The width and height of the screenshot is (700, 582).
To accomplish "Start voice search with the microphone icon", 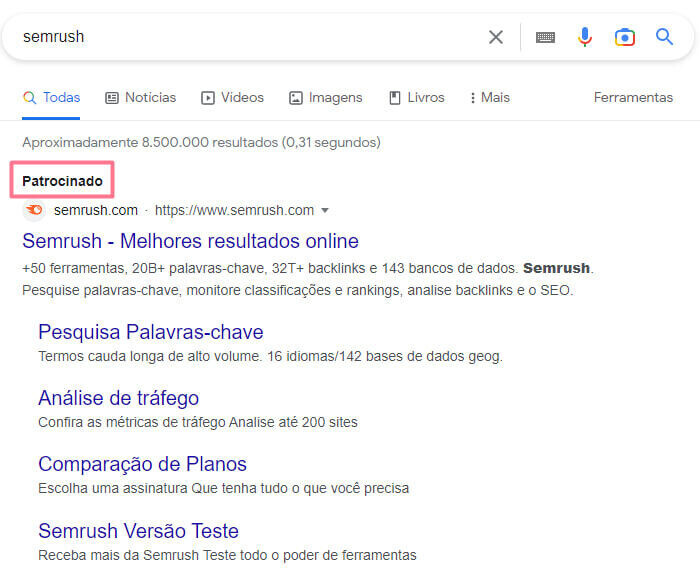I will point(584,37).
